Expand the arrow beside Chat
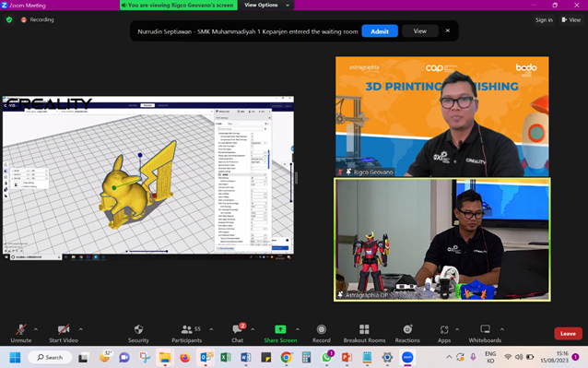588x368 pixels. pos(253,329)
